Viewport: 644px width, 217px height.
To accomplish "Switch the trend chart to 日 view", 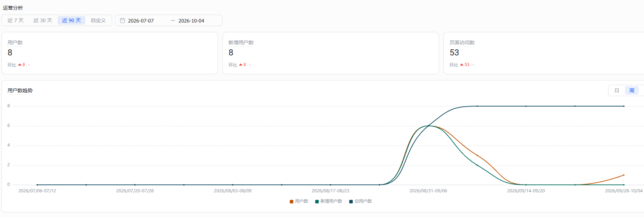I will [617, 90].
